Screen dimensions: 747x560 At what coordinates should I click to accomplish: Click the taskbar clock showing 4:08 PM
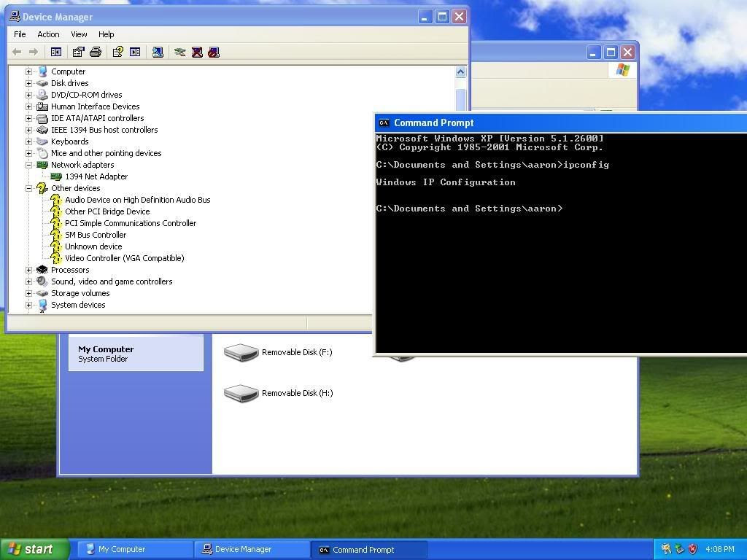click(x=720, y=549)
